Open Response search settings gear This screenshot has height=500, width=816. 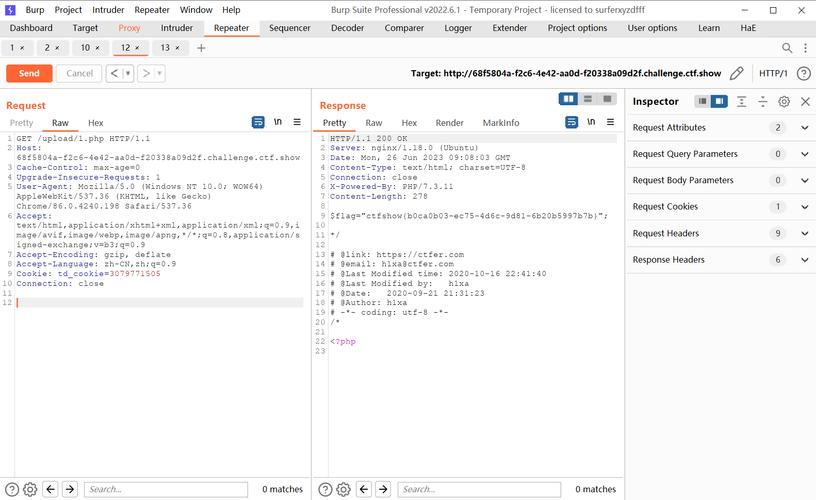tap(343, 489)
